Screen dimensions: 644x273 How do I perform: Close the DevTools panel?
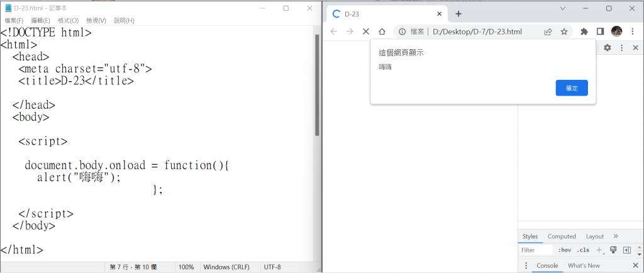click(635, 48)
